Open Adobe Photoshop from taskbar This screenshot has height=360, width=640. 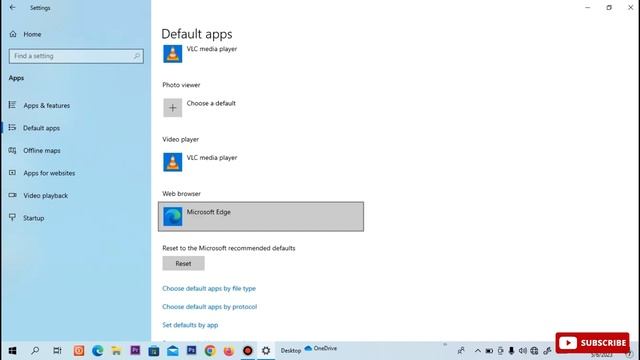[191, 350]
